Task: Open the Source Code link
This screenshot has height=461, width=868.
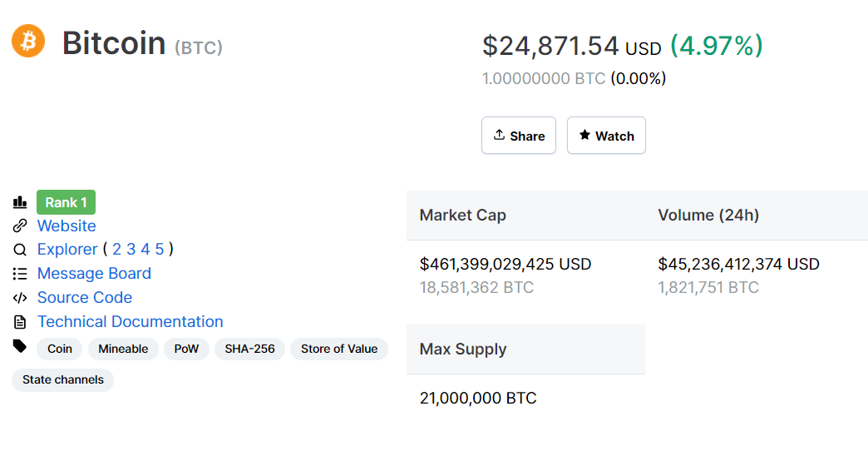Action: pyautogui.click(x=85, y=298)
